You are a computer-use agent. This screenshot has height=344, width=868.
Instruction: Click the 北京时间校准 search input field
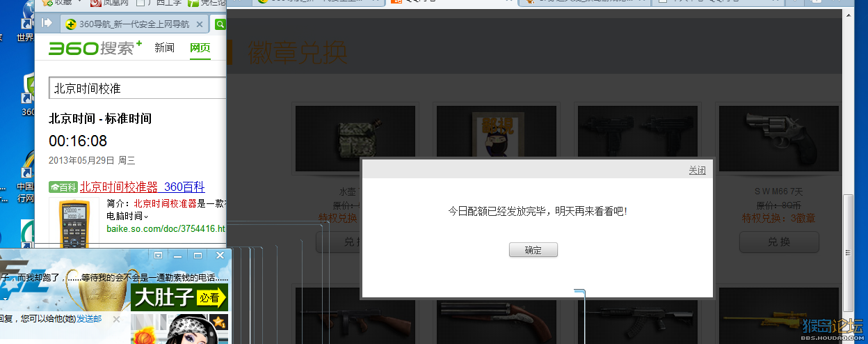click(x=138, y=88)
